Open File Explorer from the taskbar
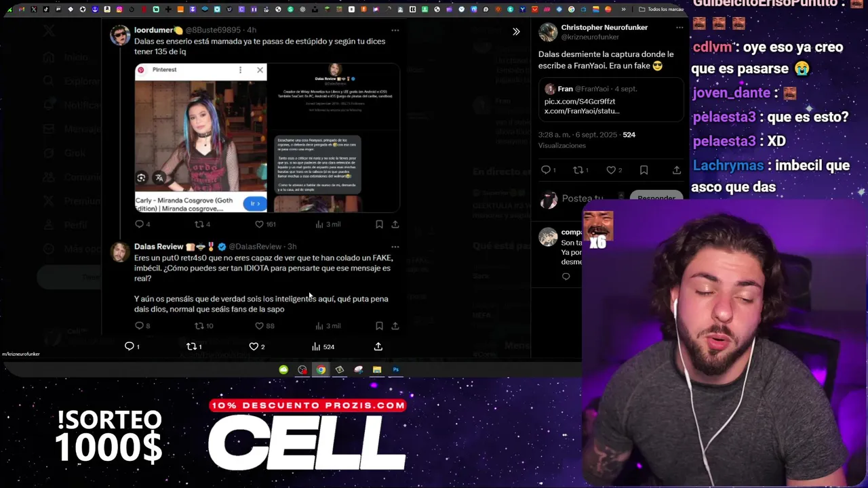The image size is (868, 488). pos(377,369)
